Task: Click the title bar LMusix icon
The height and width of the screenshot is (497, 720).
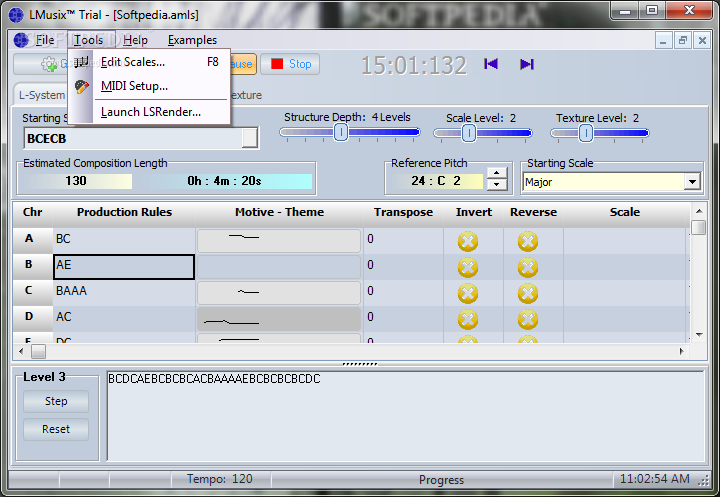Action: (x=16, y=15)
